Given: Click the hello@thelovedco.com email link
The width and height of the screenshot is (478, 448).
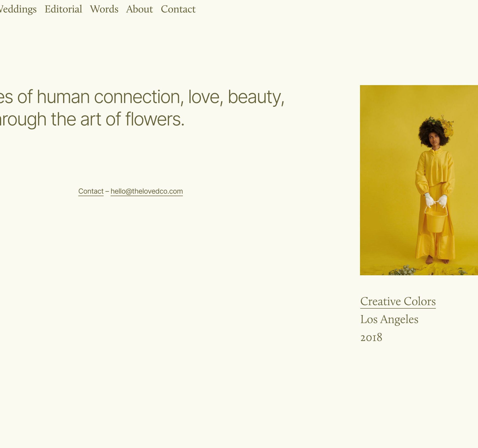Looking at the screenshot, I should [147, 191].
